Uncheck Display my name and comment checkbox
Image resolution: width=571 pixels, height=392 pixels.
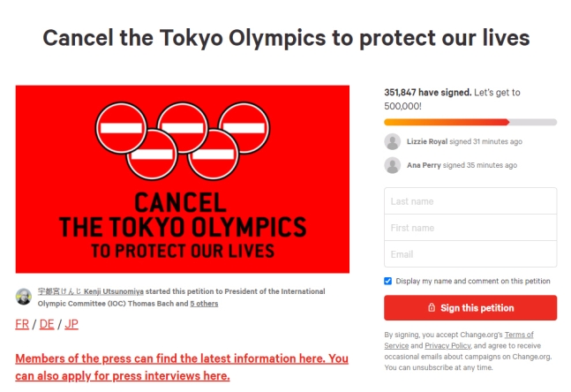click(387, 281)
